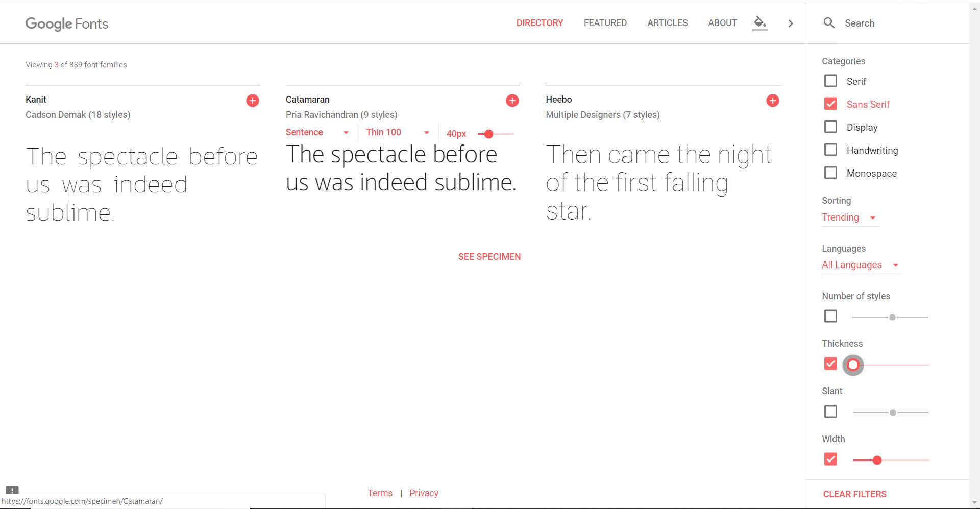Enable the Serif category filter
This screenshot has width=980, height=509.
830,81
